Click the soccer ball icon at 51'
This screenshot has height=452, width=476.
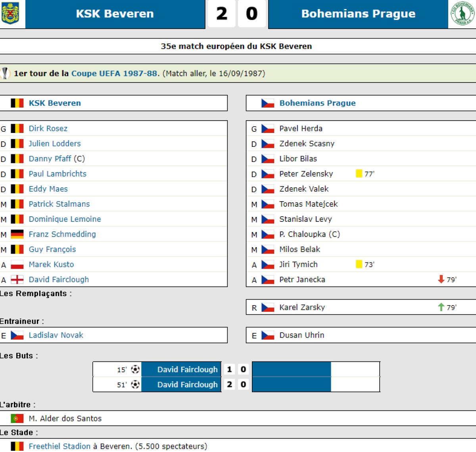coord(135,385)
